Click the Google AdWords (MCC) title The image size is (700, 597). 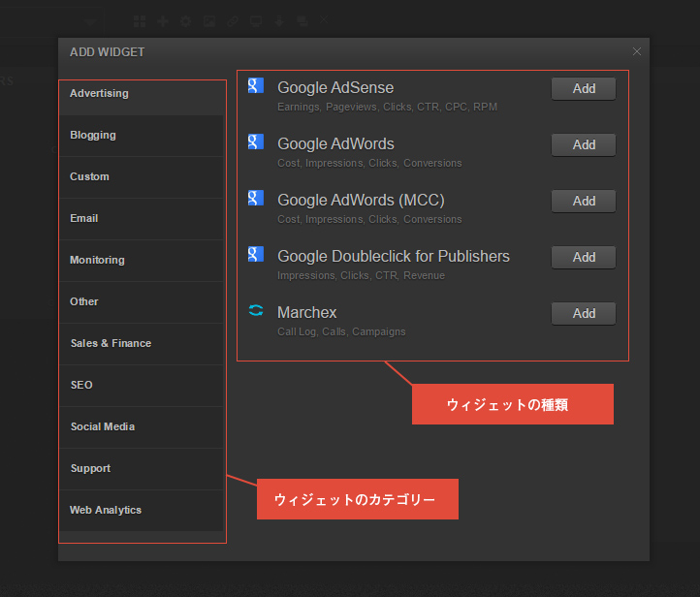pos(361,201)
